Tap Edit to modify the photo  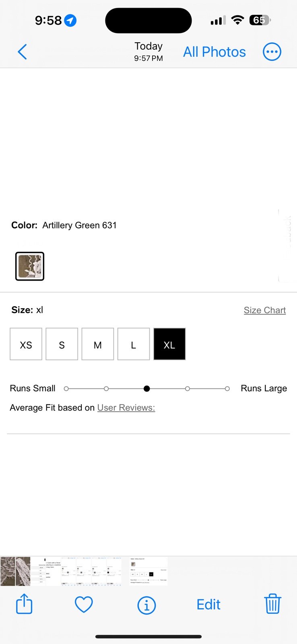pos(208,605)
